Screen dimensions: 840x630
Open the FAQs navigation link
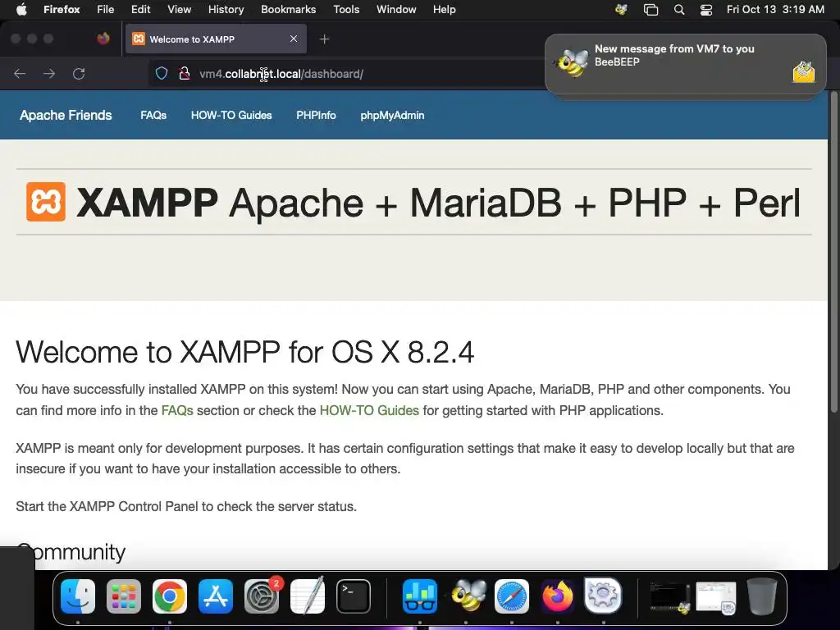pos(153,115)
